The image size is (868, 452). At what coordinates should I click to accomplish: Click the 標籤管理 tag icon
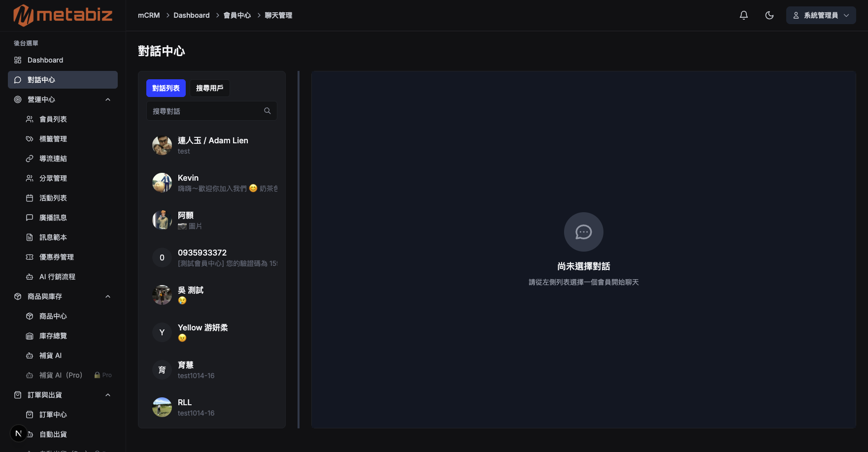click(30, 138)
